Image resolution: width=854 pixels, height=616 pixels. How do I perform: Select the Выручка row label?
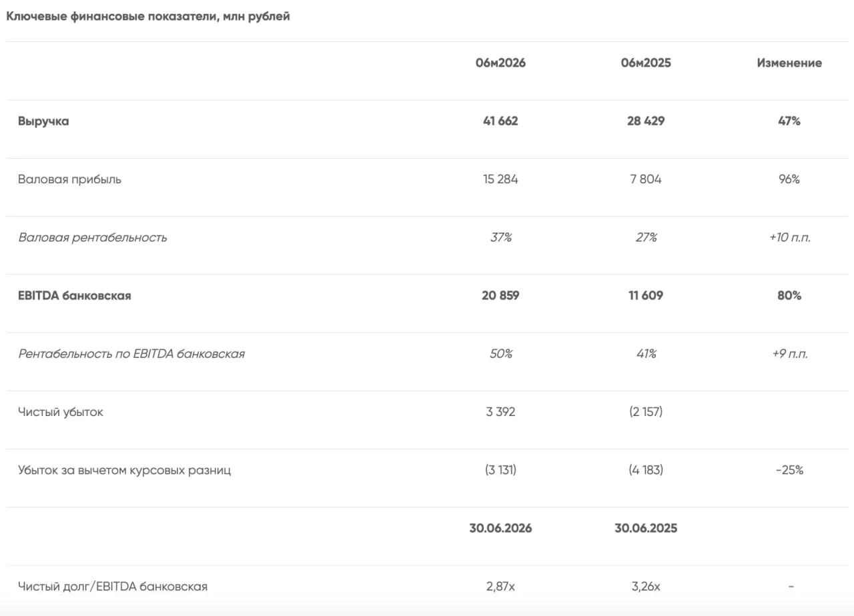(x=43, y=121)
